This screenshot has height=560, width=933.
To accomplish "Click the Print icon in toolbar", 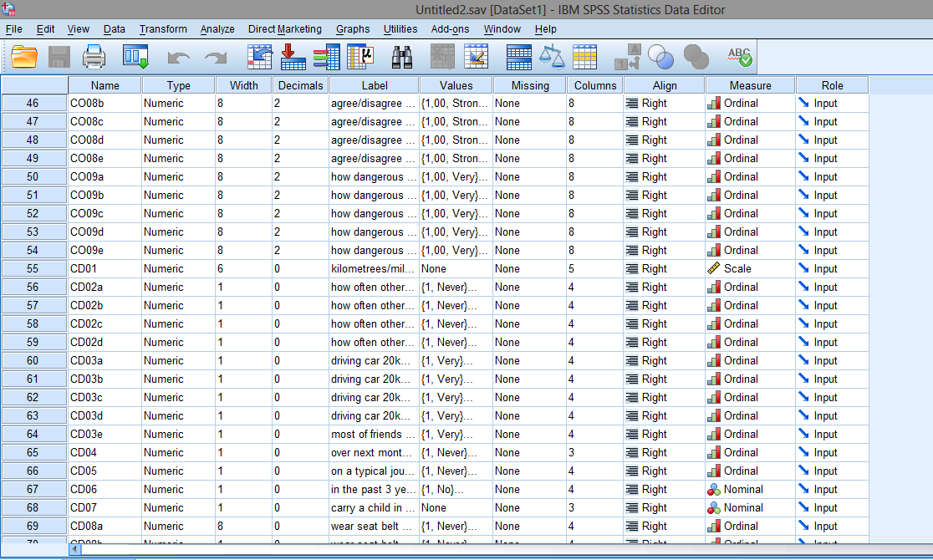I will click(94, 57).
